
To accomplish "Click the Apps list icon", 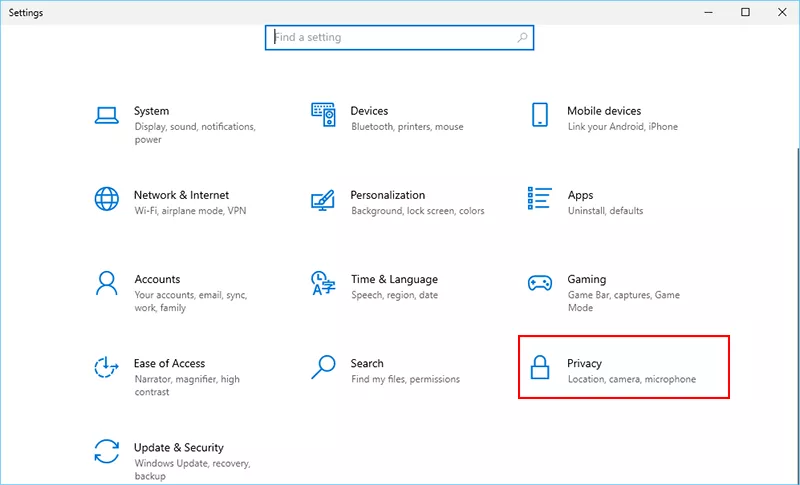I will point(540,198).
